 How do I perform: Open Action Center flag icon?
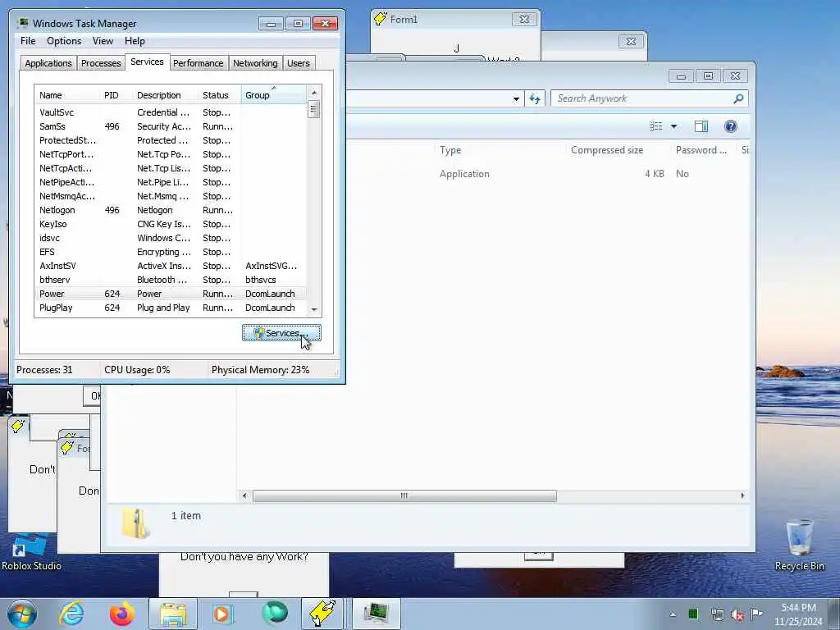[756, 614]
